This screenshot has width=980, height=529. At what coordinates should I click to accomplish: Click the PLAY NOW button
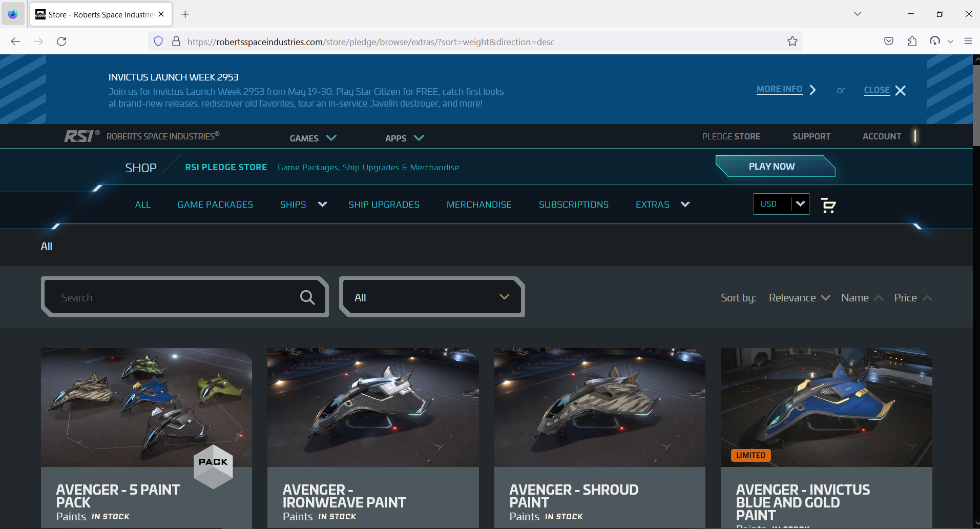click(771, 166)
